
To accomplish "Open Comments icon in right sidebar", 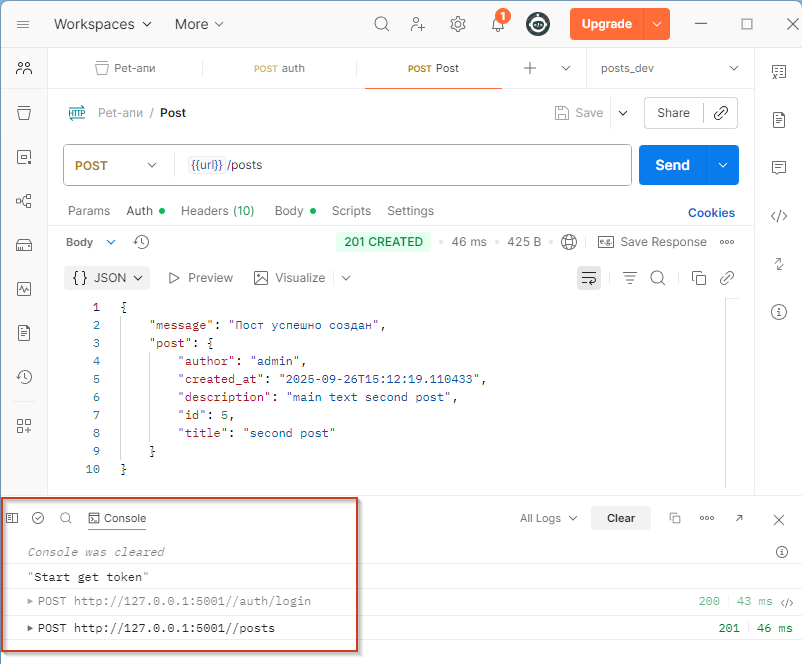I will coord(779,168).
